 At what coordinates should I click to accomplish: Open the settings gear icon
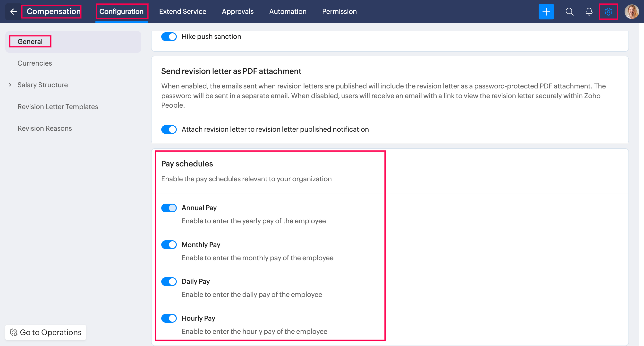[x=608, y=11]
